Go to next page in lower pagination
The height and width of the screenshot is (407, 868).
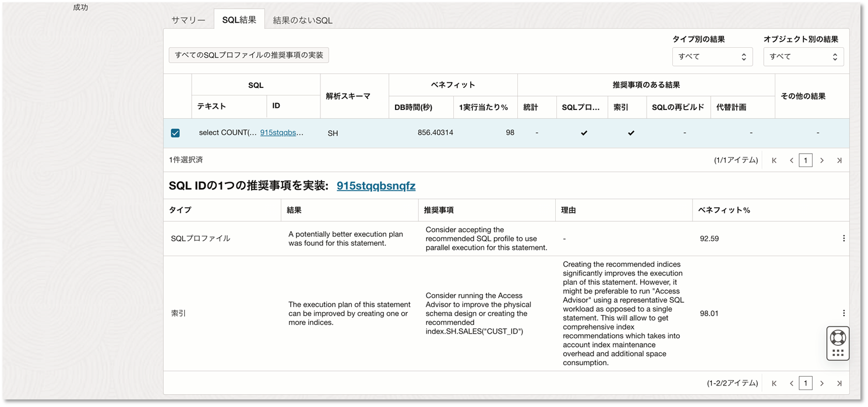pos(822,383)
